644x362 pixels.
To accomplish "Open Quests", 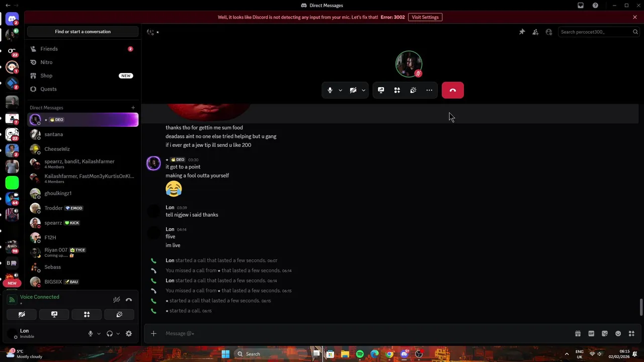I will click(83, 89).
